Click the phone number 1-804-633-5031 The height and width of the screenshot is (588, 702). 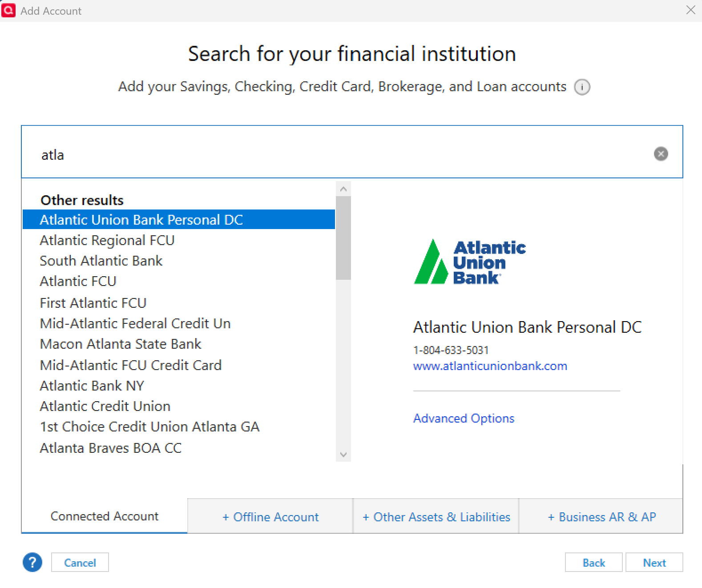(x=451, y=350)
